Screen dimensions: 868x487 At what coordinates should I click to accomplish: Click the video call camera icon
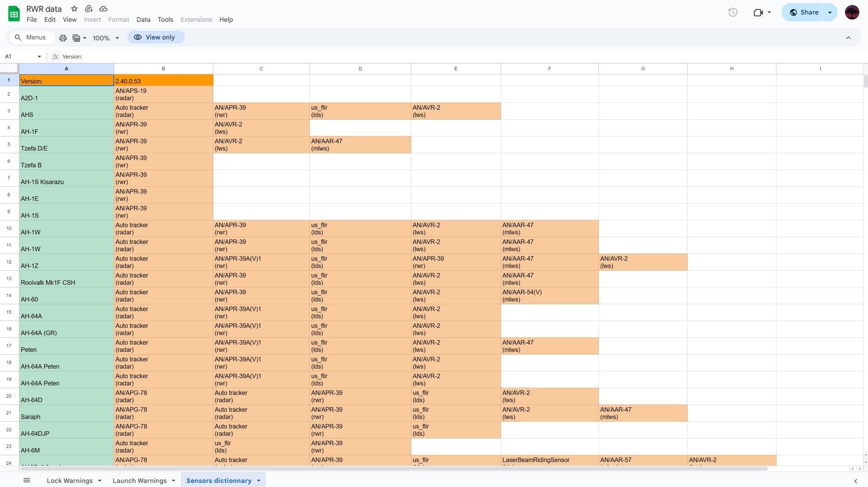(x=758, y=12)
